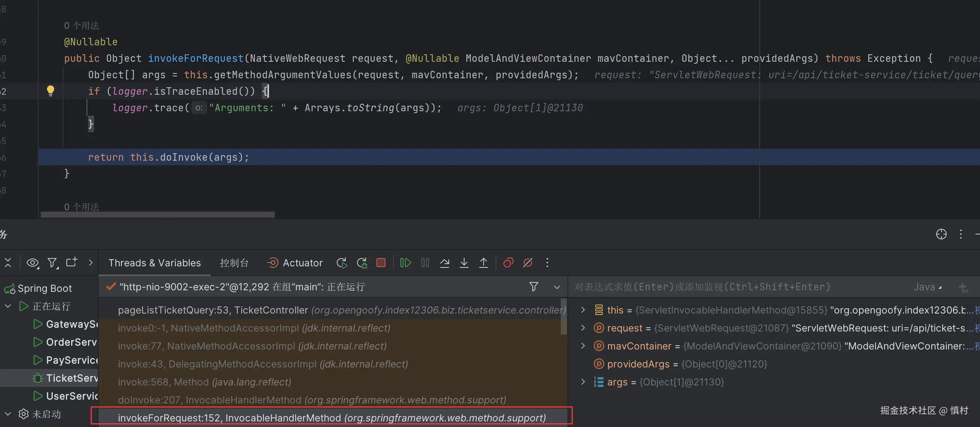Toggle Mute Breakpoints
This screenshot has width=980, height=427.
point(528,263)
